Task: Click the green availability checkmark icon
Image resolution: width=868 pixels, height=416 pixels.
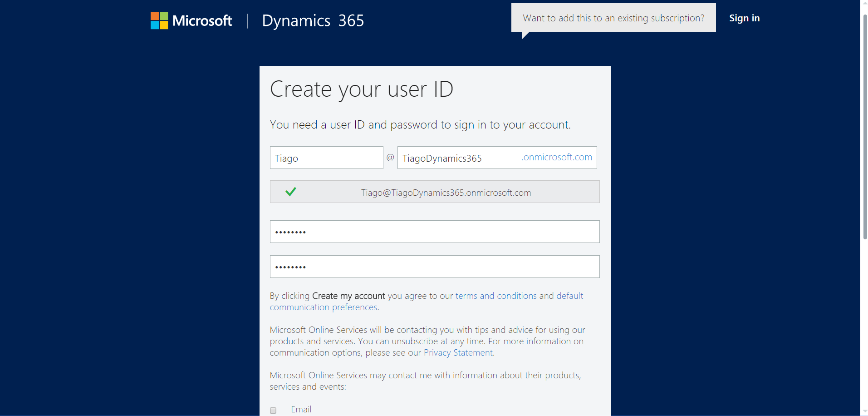Action: point(291,192)
